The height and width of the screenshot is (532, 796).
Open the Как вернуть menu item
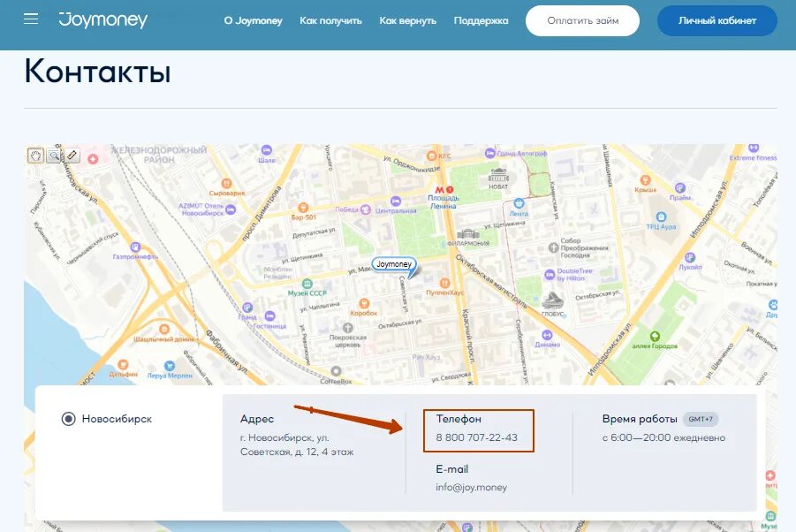[407, 21]
